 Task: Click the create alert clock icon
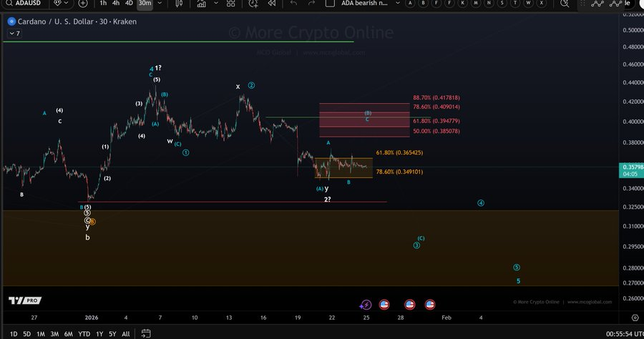tap(251, 4)
